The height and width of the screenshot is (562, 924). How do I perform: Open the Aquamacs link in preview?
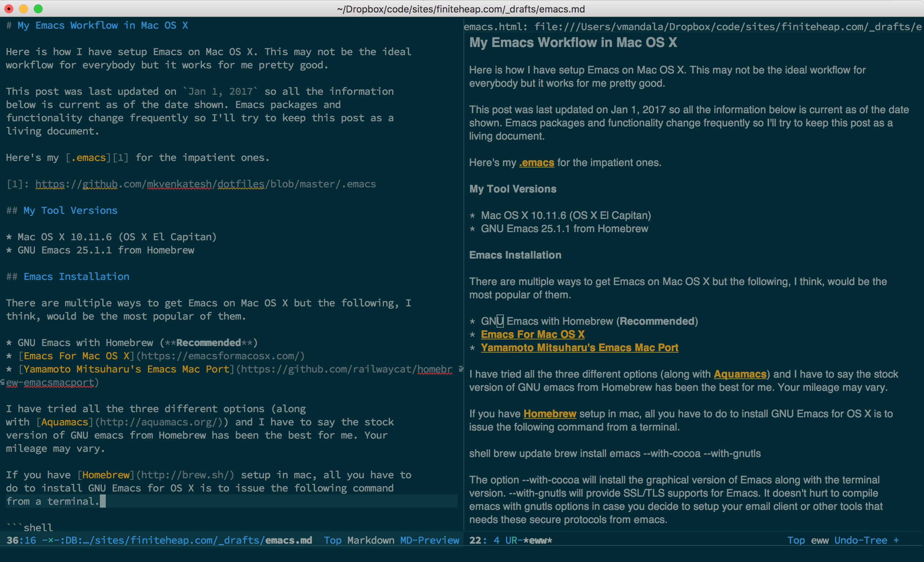click(x=740, y=374)
